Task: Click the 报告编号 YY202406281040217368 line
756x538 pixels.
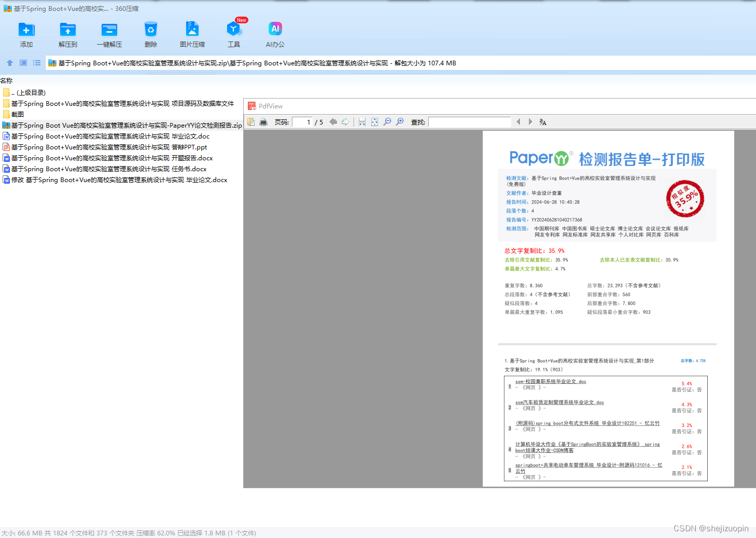Action: [x=544, y=219]
